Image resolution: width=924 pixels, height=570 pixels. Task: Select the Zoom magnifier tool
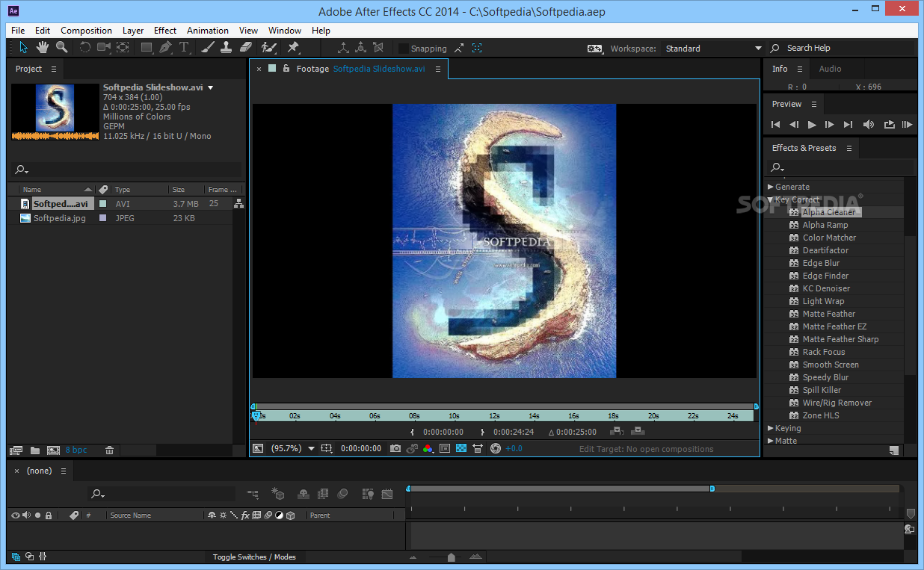click(62, 48)
